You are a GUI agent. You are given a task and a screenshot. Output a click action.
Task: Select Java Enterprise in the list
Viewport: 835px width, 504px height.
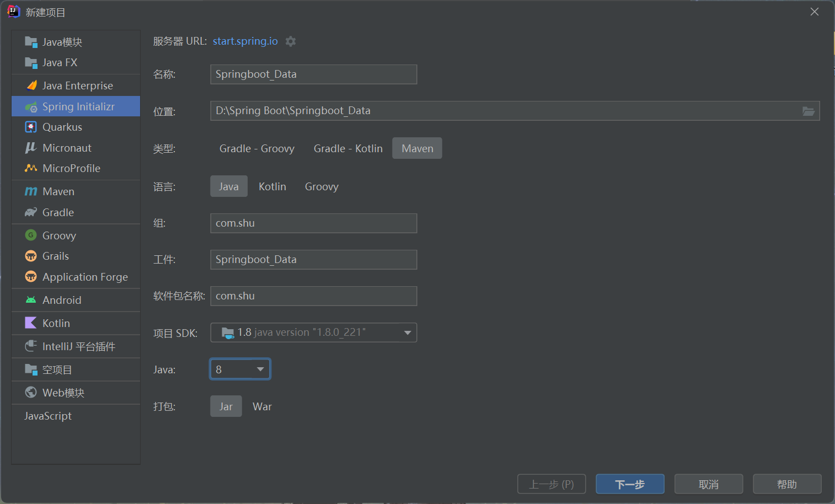(x=76, y=85)
